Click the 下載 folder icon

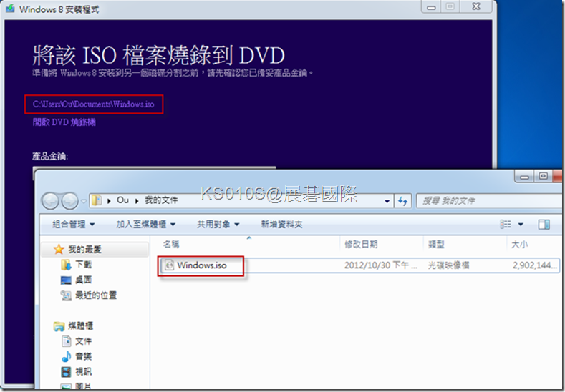click(x=66, y=265)
